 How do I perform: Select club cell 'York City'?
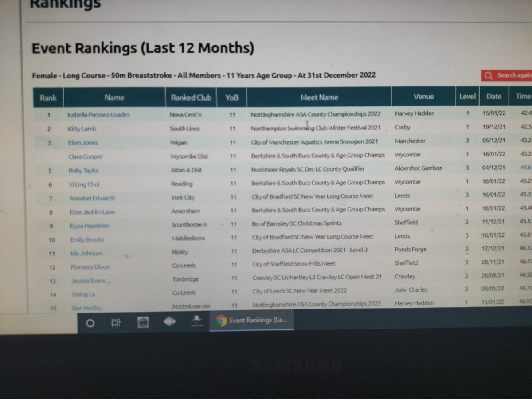[x=183, y=198]
